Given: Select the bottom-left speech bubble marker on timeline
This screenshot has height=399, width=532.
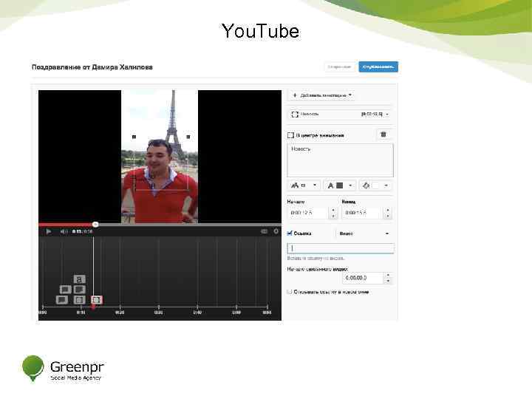Looking at the screenshot, I should tap(62, 300).
